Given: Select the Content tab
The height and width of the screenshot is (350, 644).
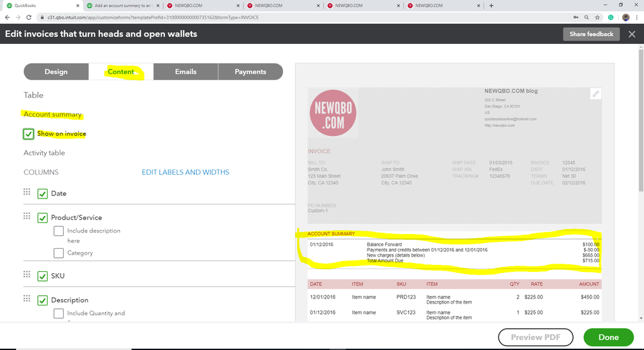Looking at the screenshot, I should point(121,72).
